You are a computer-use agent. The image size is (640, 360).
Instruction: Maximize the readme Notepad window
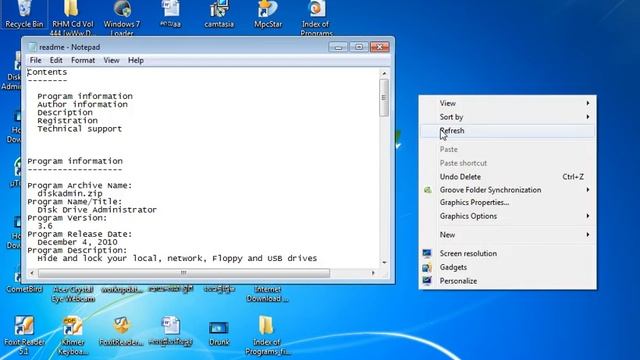pyautogui.click(x=359, y=47)
